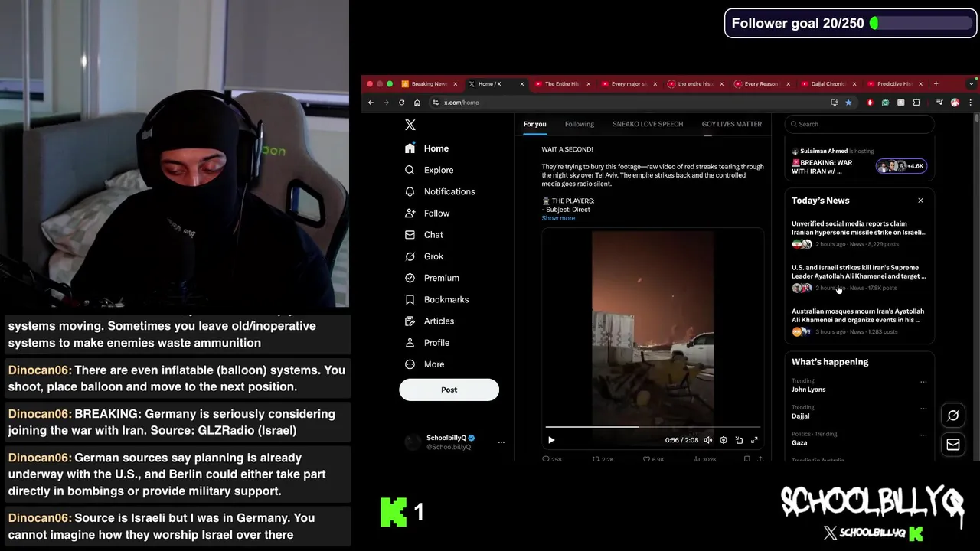The width and height of the screenshot is (980, 551).
Task: Switch to the Following tab
Action: (579, 124)
